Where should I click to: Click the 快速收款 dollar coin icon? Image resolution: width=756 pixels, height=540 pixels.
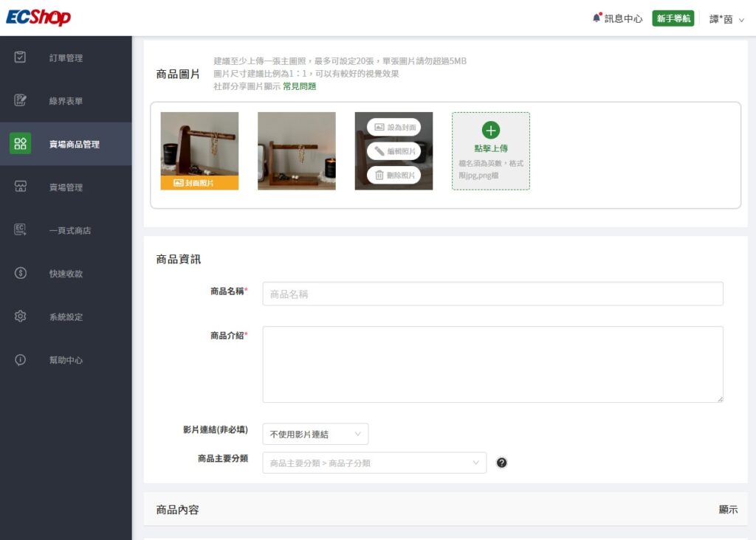pos(21,273)
